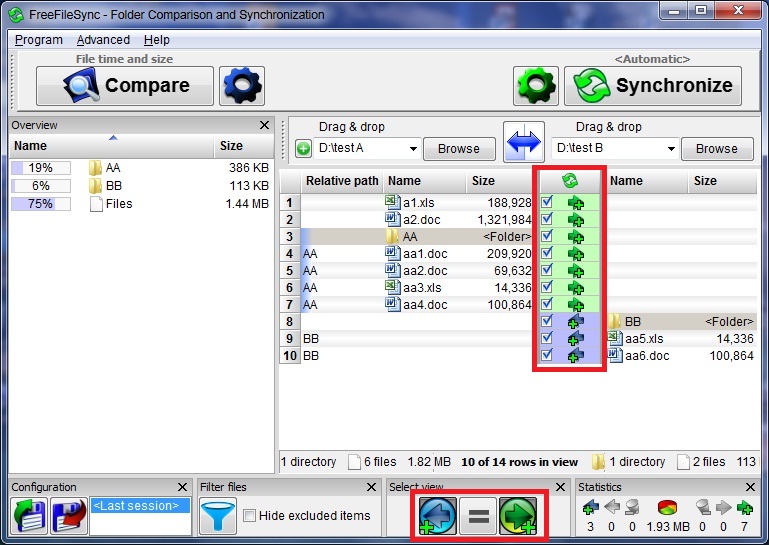The height and width of the screenshot is (545, 769).
Task: Uncheck row 5 aa2.doc checkbox
Action: point(547,270)
